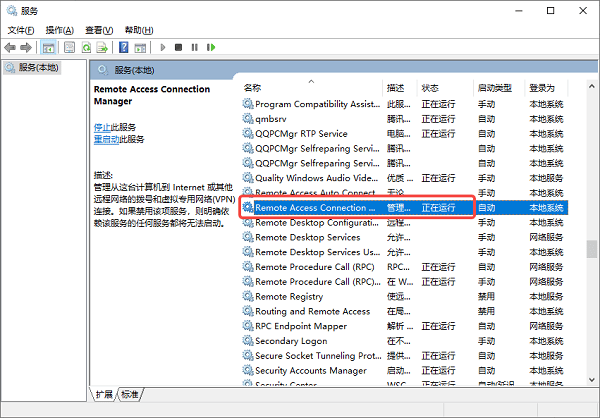Open the properties toolbar icon

[x=69, y=47]
